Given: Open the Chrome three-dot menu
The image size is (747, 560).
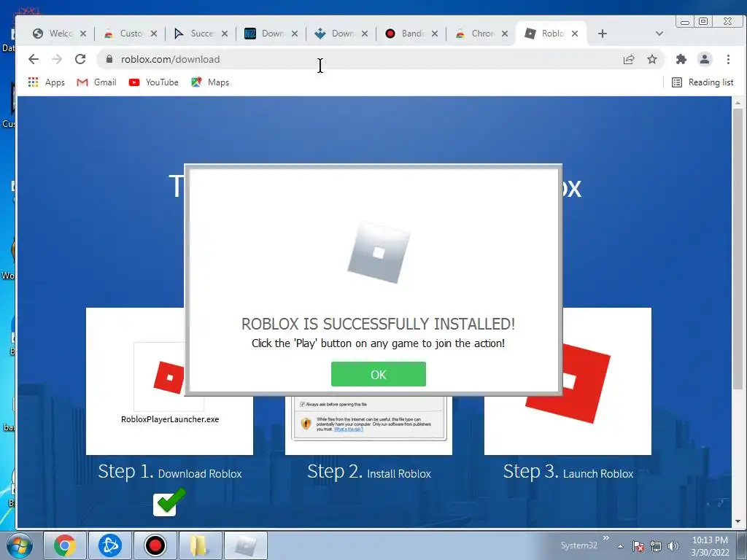Looking at the screenshot, I should 728,59.
